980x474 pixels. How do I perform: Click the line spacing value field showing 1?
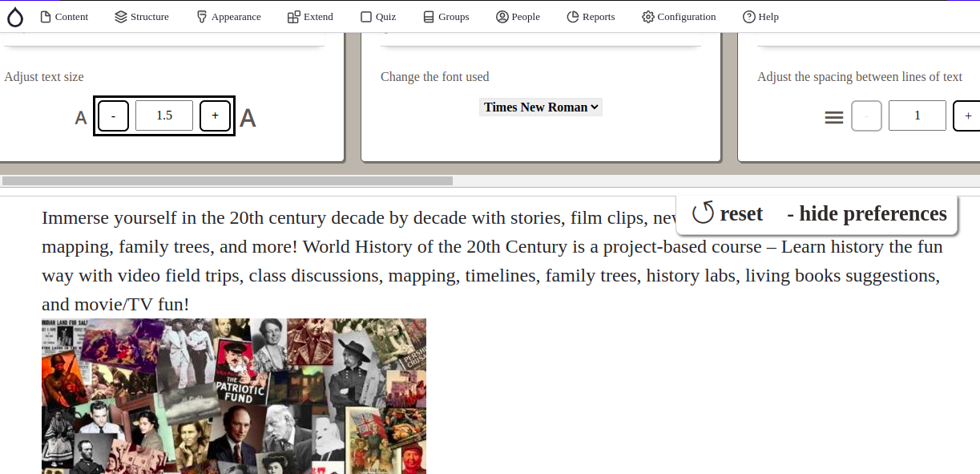click(x=917, y=115)
